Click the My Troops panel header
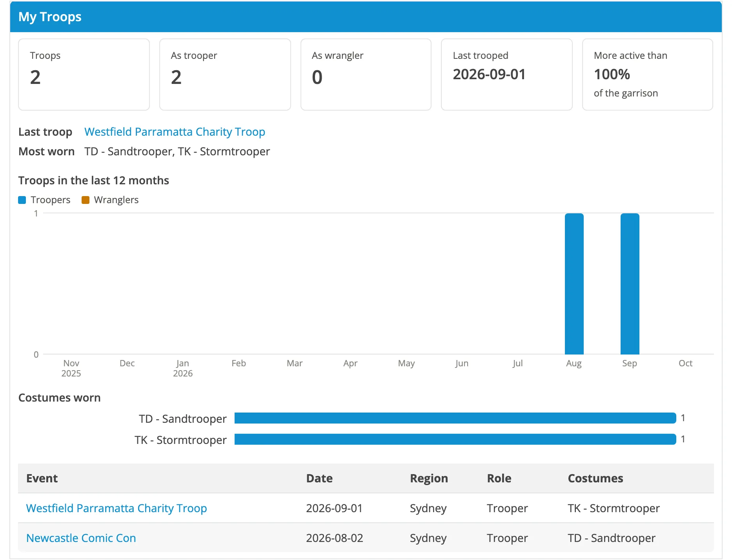Image resolution: width=732 pixels, height=560 pixels. click(366, 17)
